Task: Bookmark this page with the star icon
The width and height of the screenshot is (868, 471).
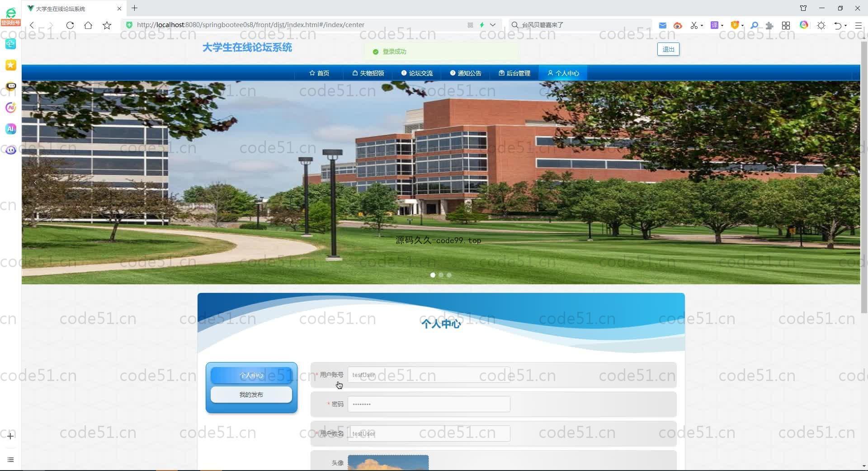Action: [x=107, y=25]
